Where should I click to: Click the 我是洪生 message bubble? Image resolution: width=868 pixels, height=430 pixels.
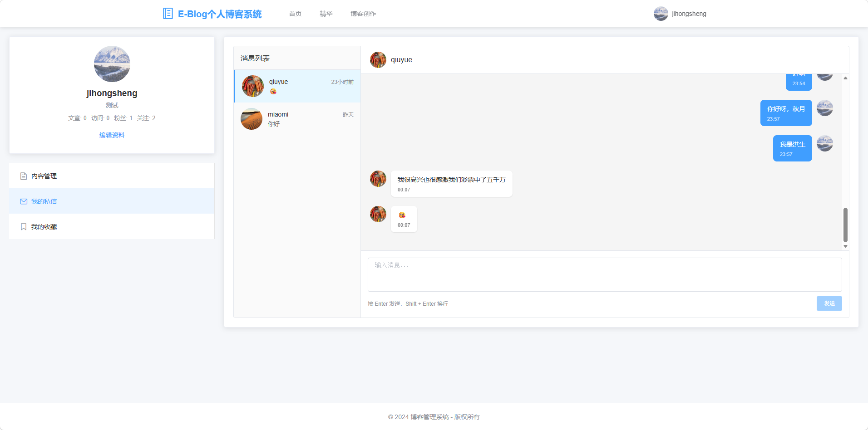click(793, 148)
